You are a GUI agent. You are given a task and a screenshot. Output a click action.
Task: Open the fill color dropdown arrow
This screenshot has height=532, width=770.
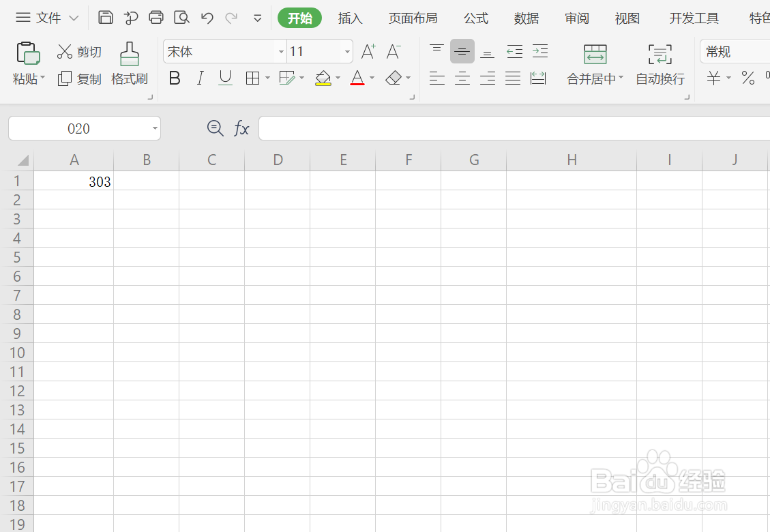point(338,78)
